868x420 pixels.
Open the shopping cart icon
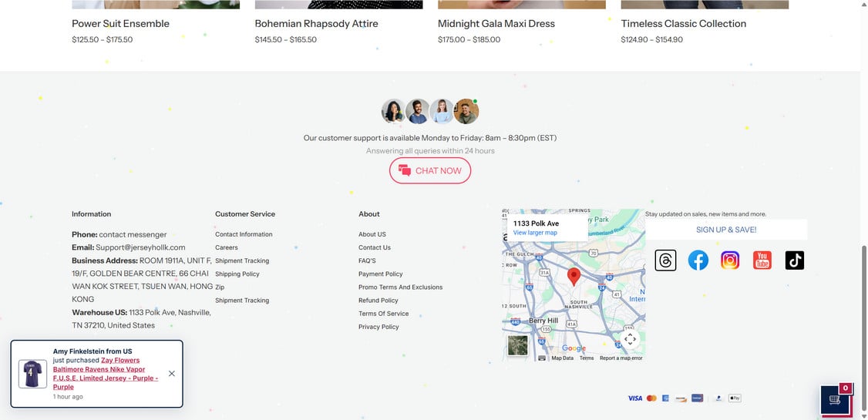835,400
